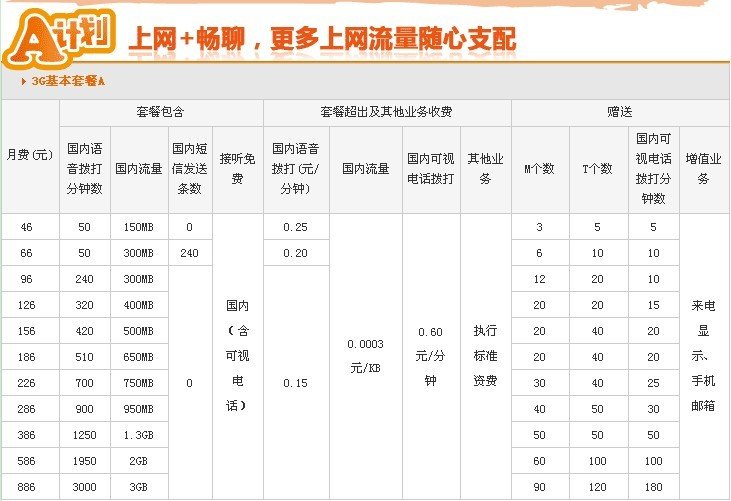Click the 2GB data cell

point(139,461)
